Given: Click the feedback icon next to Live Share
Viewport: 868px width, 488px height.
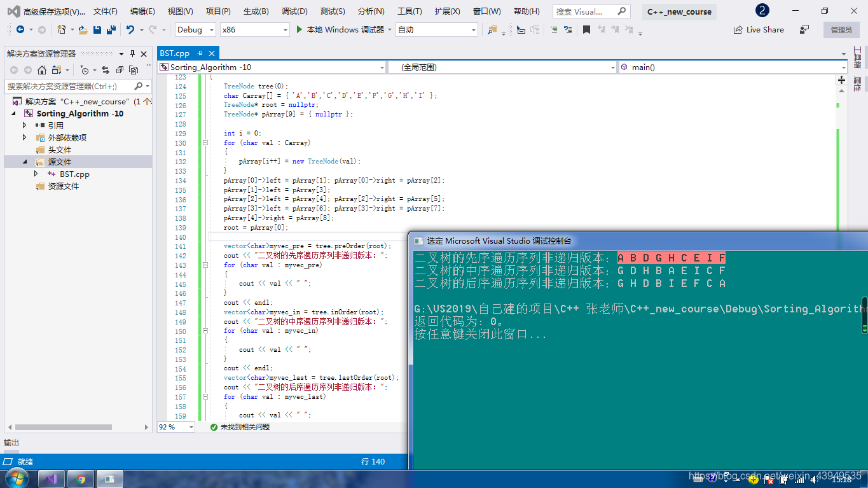Looking at the screenshot, I should click(804, 29).
